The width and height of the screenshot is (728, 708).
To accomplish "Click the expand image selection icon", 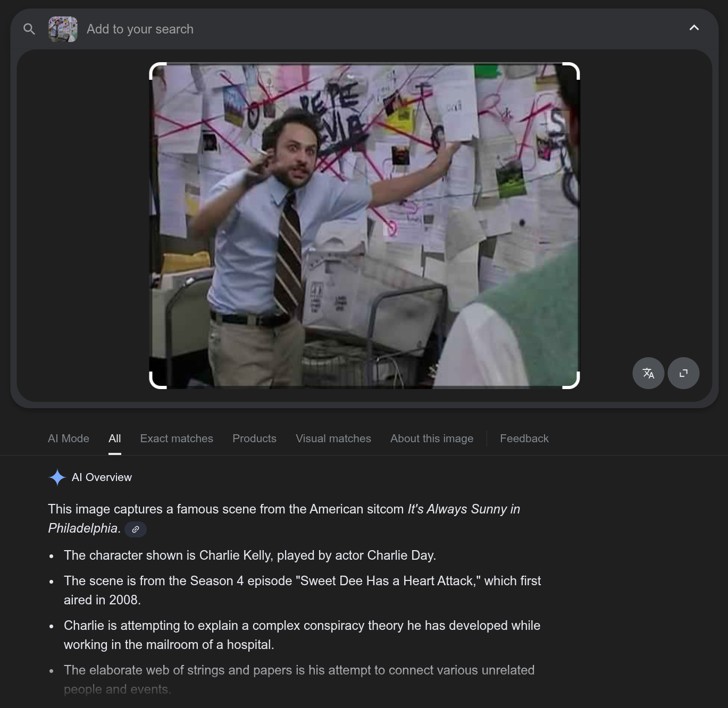I will tap(683, 373).
